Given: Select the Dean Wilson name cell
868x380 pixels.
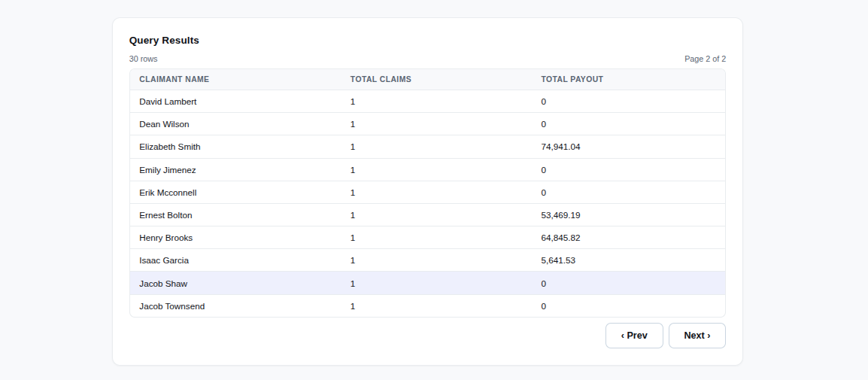Looking at the screenshot, I should [x=165, y=125].
